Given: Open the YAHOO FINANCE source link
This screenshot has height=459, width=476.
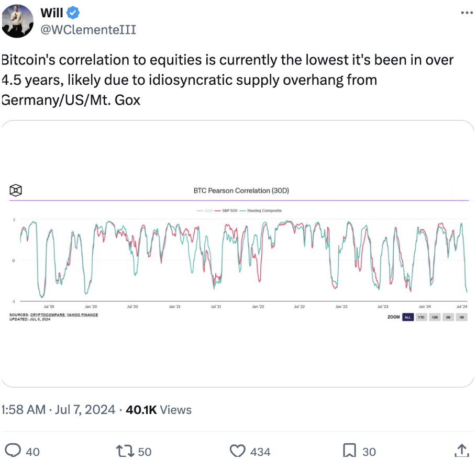Looking at the screenshot, I should pos(82,315).
